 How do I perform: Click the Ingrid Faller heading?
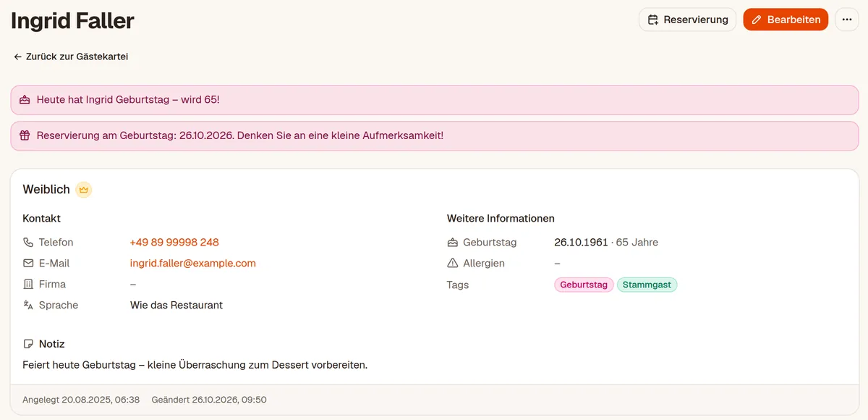click(x=72, y=20)
